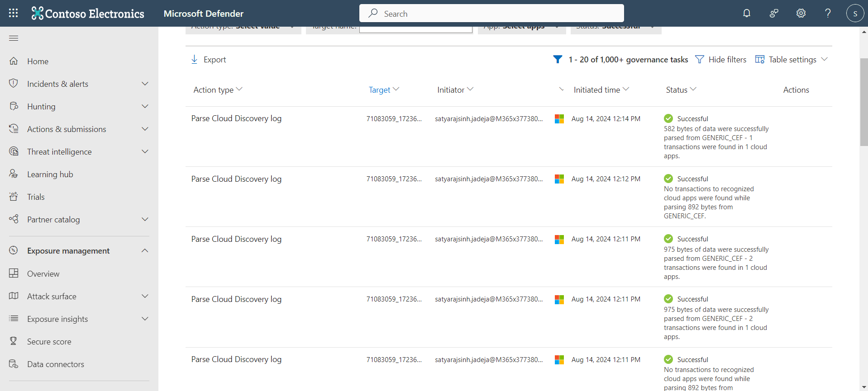Click the Learning hub icon
This screenshot has height=391, width=868.
point(14,174)
